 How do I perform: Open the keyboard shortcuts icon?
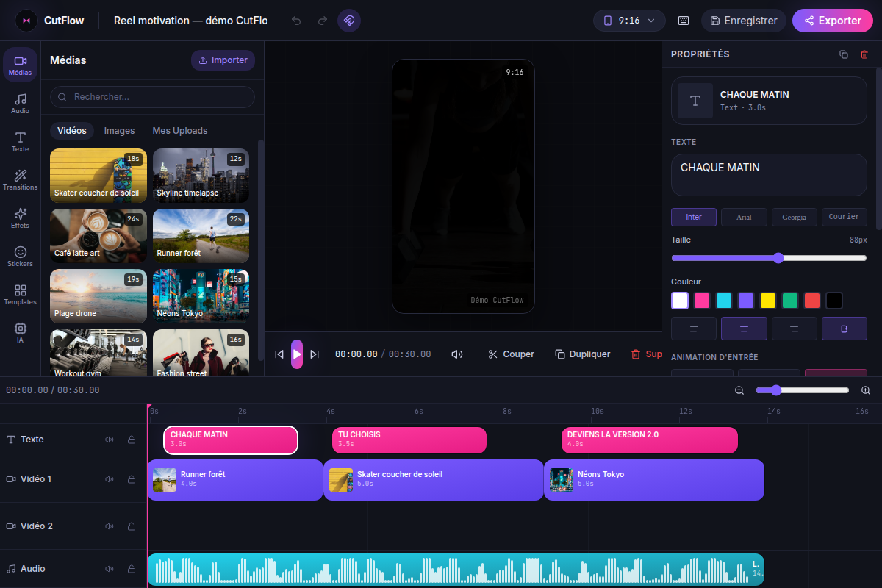coord(684,21)
